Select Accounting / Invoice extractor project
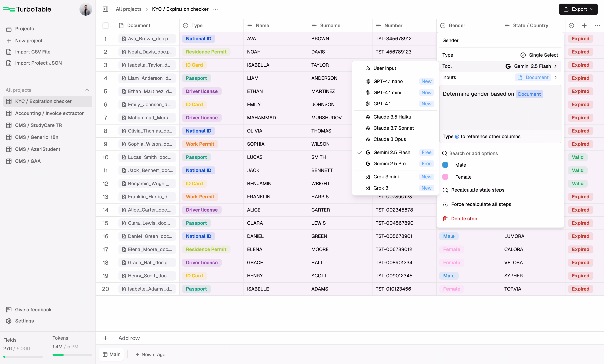The height and width of the screenshot is (364, 604). coord(48,113)
